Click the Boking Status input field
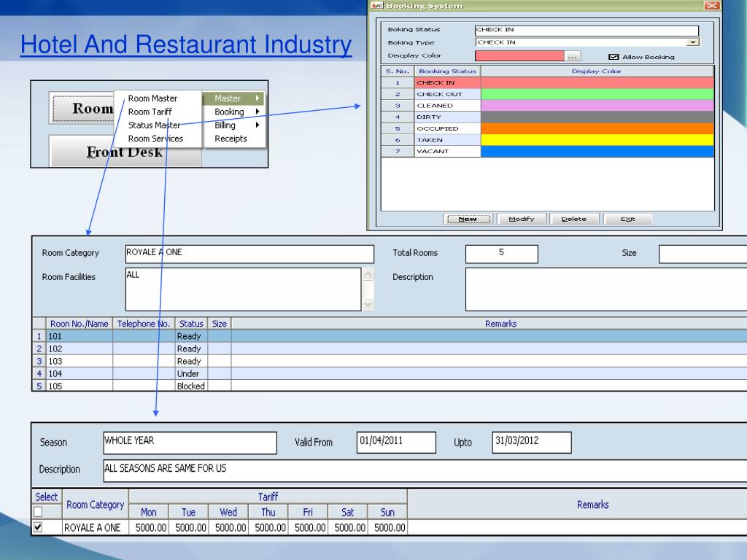This screenshot has height=560, width=747. pyautogui.click(x=587, y=30)
